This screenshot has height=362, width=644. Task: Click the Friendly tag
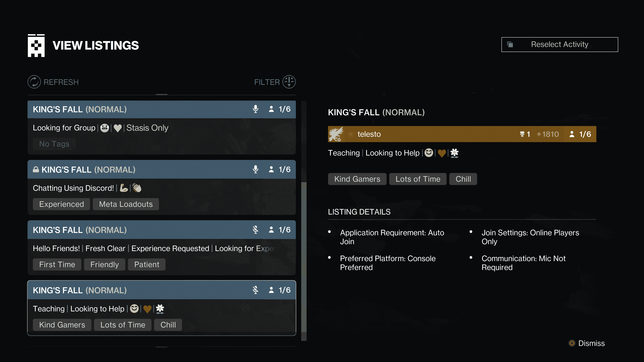[104, 264]
